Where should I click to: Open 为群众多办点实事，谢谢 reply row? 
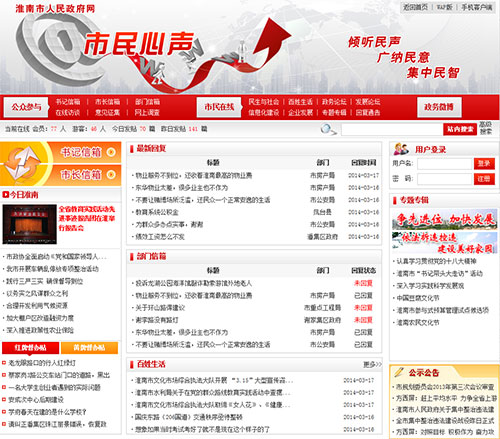pyautogui.click(x=169, y=224)
